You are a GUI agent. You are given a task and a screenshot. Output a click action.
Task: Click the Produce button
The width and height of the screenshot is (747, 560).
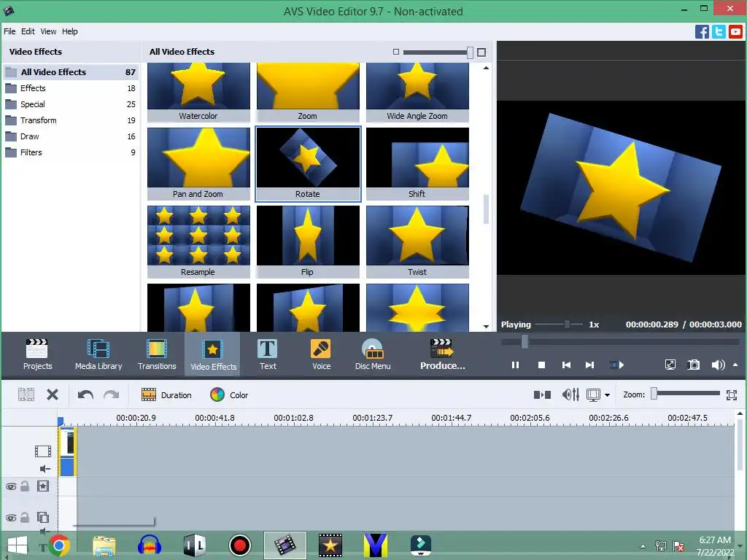coord(443,354)
